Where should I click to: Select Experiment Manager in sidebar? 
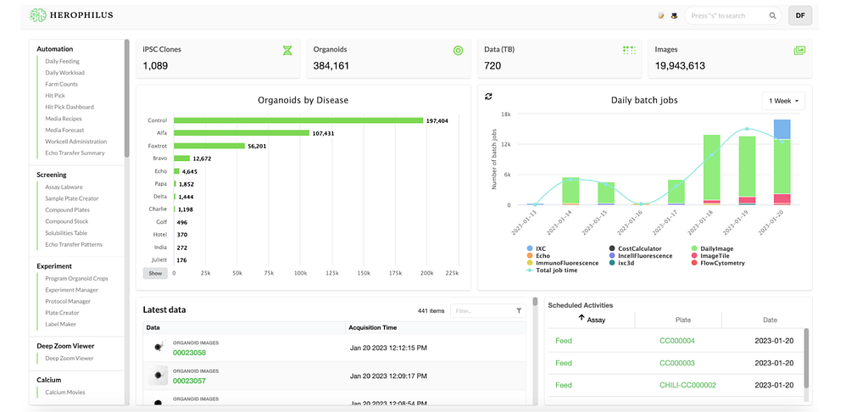pos(71,290)
